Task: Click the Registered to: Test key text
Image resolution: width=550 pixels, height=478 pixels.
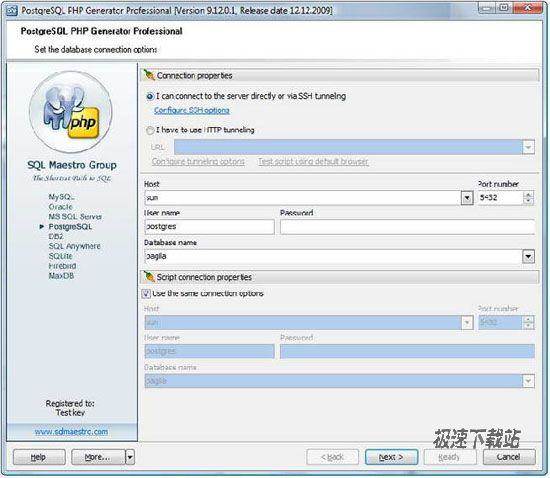Action: [x=70, y=408]
